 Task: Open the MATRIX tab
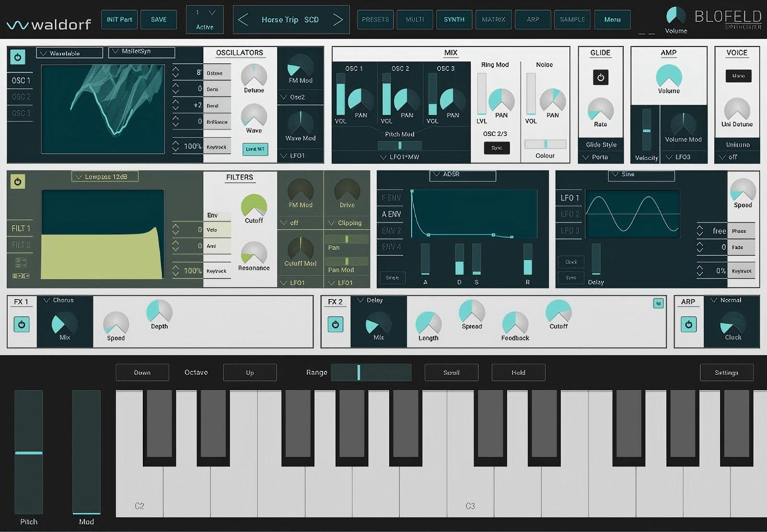[493, 20]
